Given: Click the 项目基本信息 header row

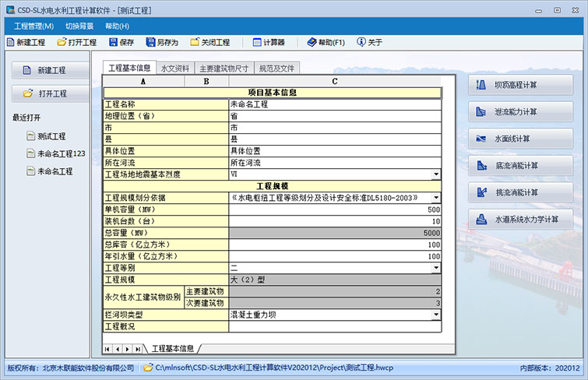Looking at the screenshot, I should [273, 93].
